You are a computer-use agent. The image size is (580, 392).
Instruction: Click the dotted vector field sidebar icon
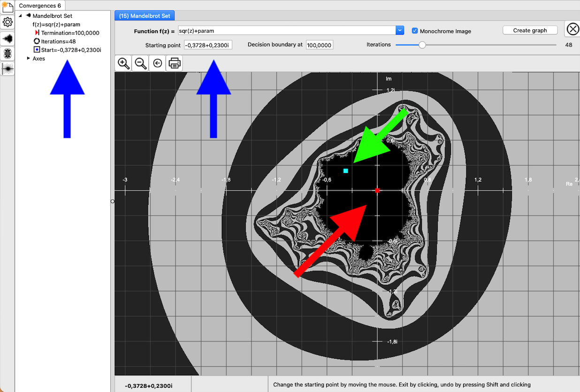coord(8,68)
